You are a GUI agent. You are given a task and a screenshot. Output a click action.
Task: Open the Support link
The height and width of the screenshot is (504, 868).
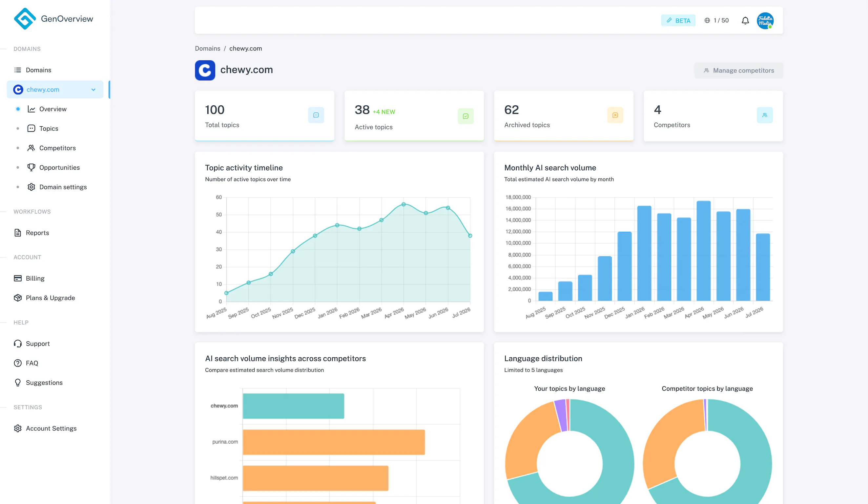click(x=37, y=344)
